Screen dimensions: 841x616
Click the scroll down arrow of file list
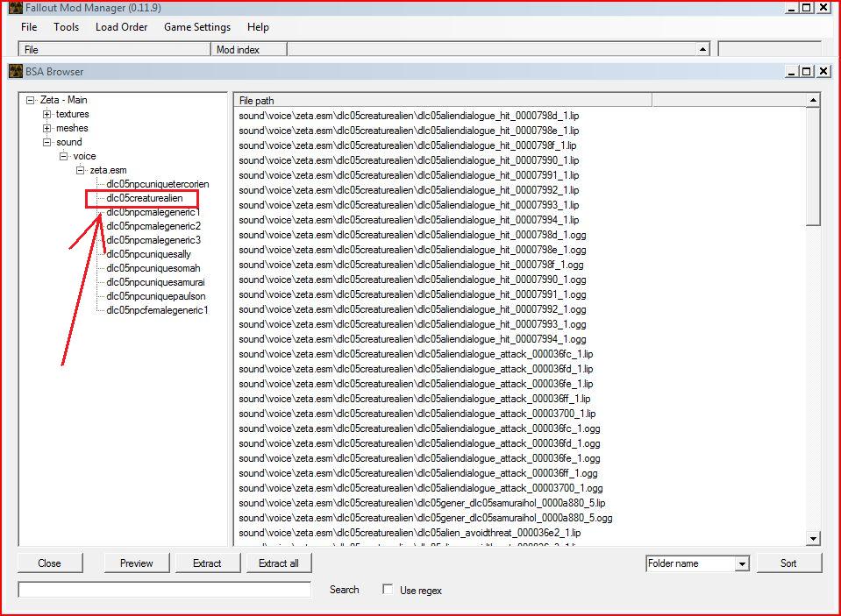click(813, 538)
